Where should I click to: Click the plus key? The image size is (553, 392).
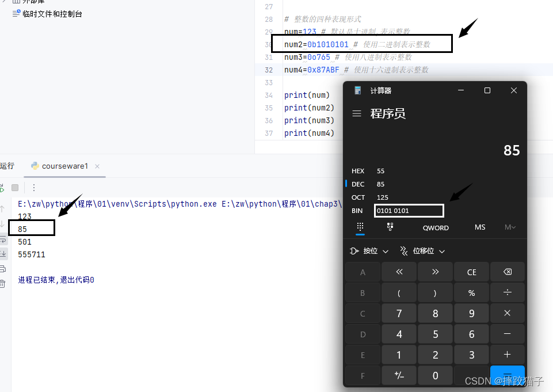click(508, 355)
